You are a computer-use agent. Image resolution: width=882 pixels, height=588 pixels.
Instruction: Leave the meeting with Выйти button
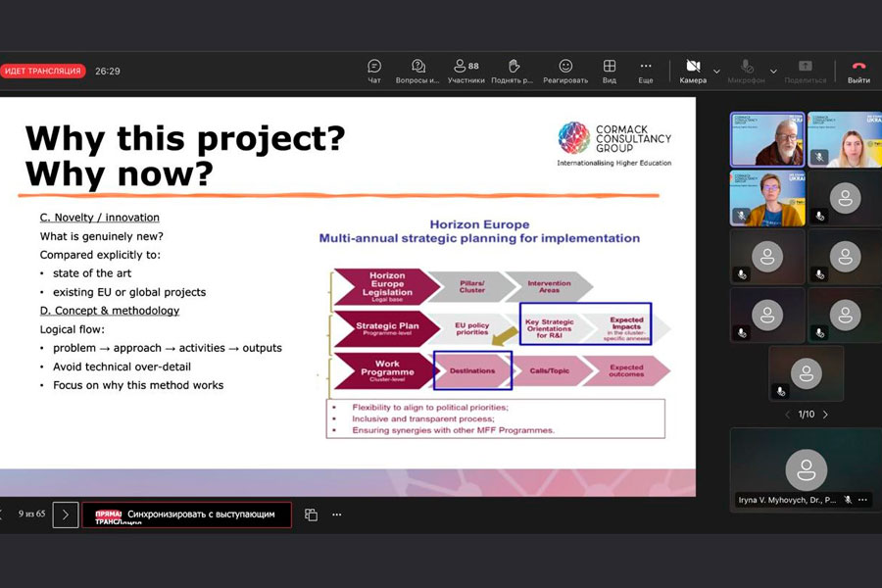858,71
